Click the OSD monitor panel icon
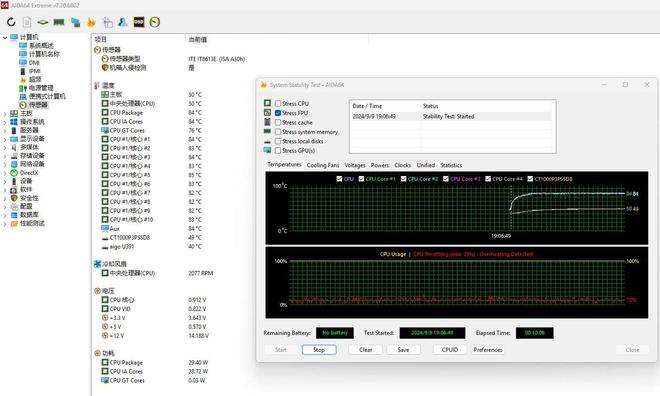Viewport: 660px width, 396px height. (139, 22)
